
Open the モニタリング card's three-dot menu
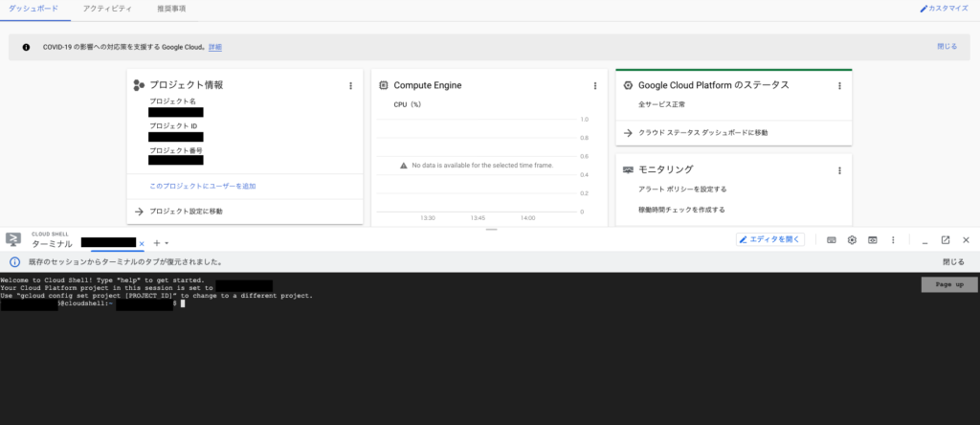[x=839, y=170]
